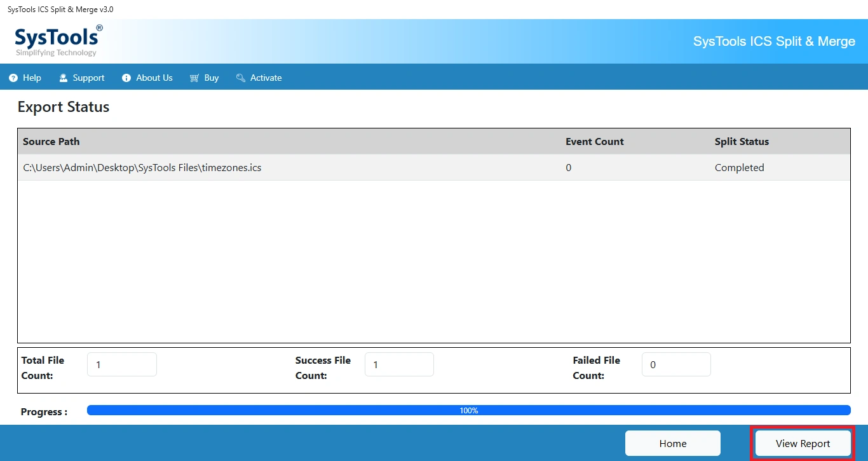Viewport: 868px width, 461px height.
Task: Open the Support menu item
Action: 82,78
